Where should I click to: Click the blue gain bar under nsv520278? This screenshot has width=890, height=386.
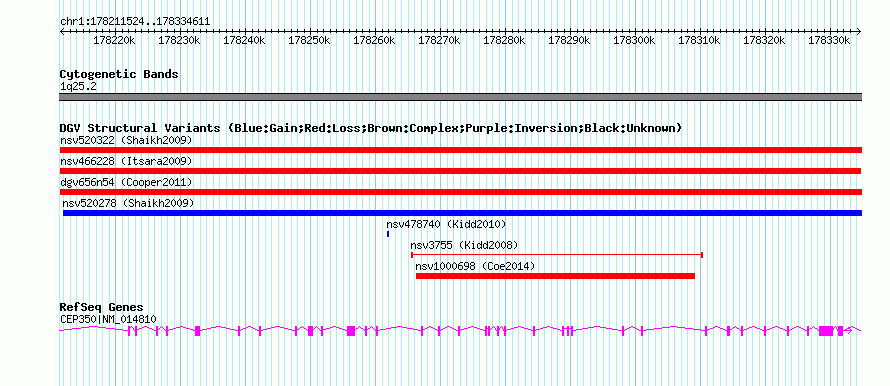(463, 213)
